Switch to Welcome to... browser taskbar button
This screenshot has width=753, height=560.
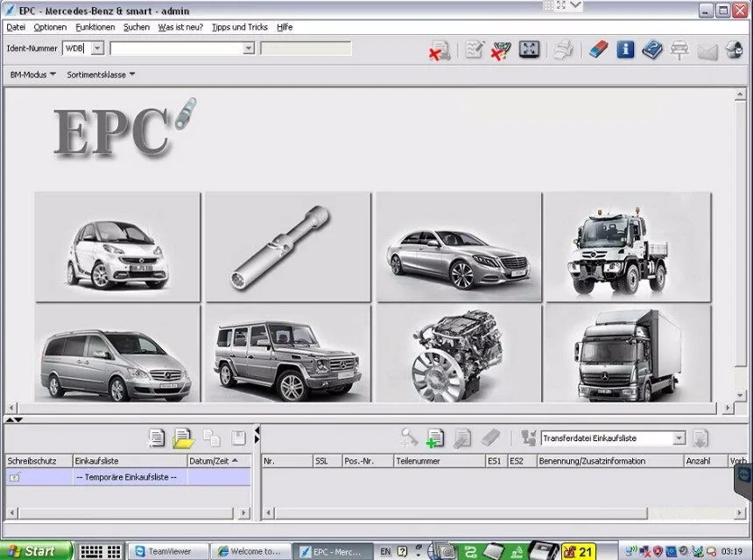[x=251, y=551]
